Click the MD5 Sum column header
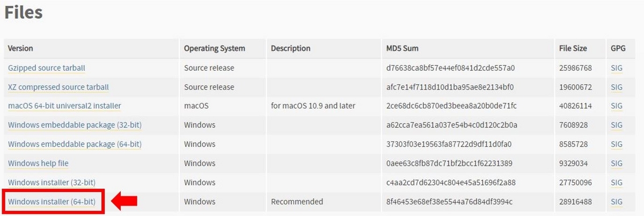 402,48
